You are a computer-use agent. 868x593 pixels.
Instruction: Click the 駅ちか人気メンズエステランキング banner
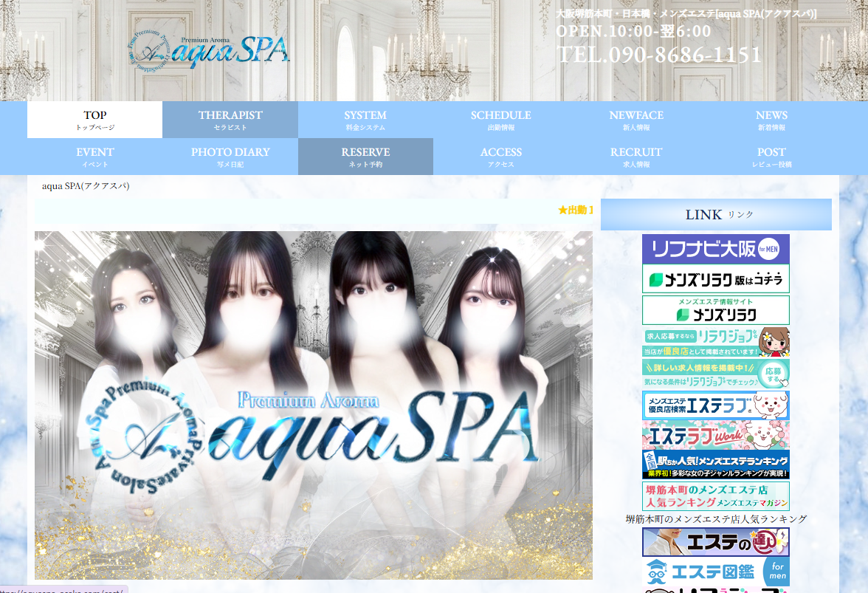[716, 465]
